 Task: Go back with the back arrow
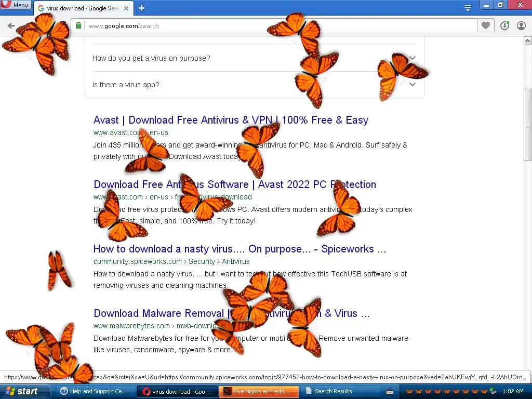click(x=11, y=26)
